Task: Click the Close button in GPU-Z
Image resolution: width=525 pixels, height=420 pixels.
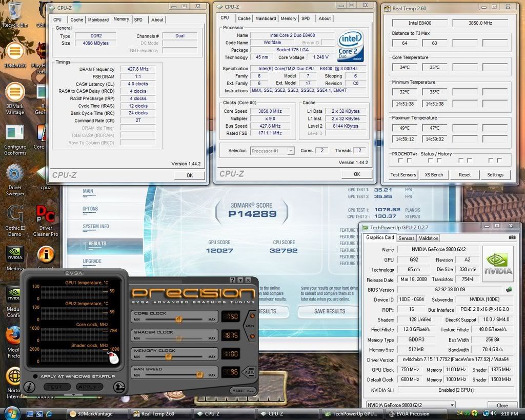Action: [502, 405]
